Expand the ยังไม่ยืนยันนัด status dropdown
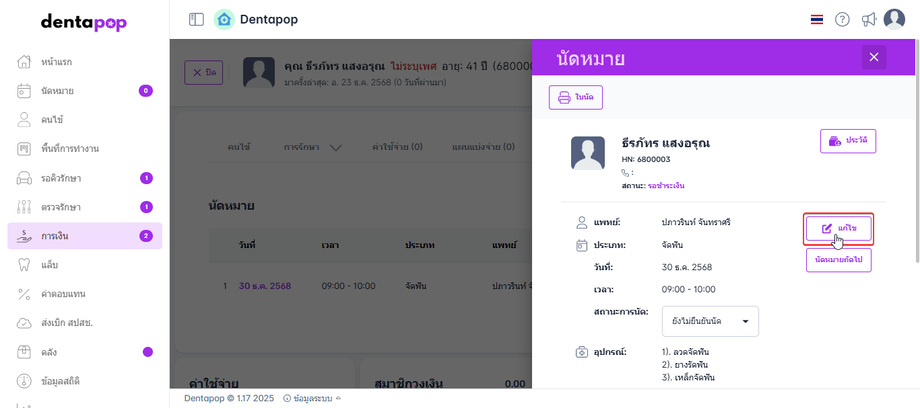The image size is (920, 408). pyautogui.click(x=711, y=321)
